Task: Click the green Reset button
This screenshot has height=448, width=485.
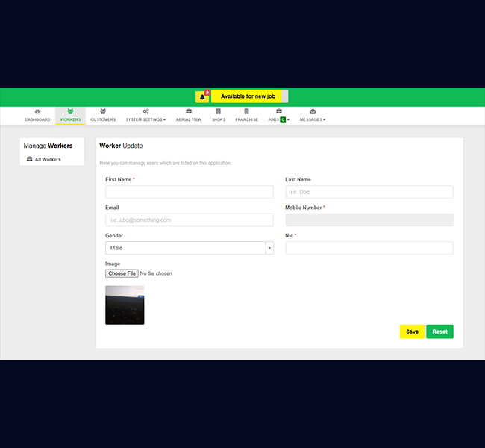Action: [439, 332]
